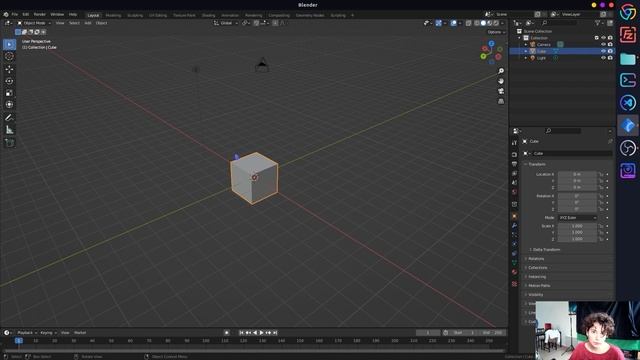Open Chrome from the dock
Screen dimensions: 640x360
coord(628,12)
